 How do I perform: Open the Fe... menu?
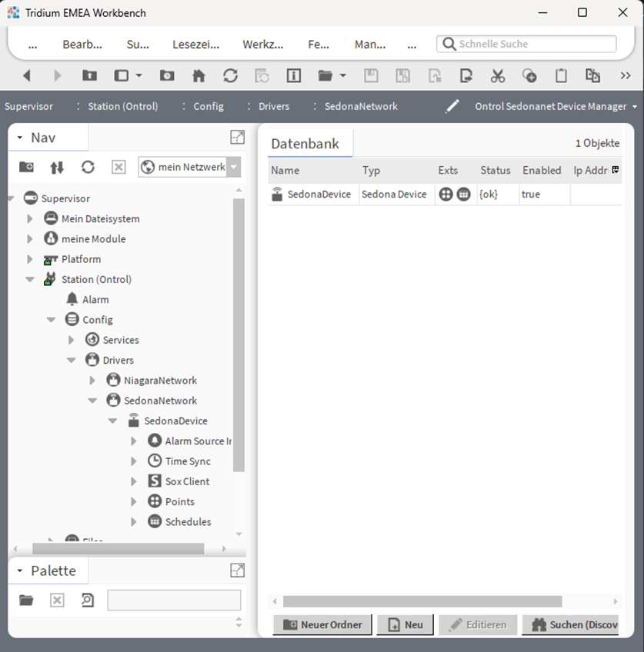pyautogui.click(x=319, y=45)
